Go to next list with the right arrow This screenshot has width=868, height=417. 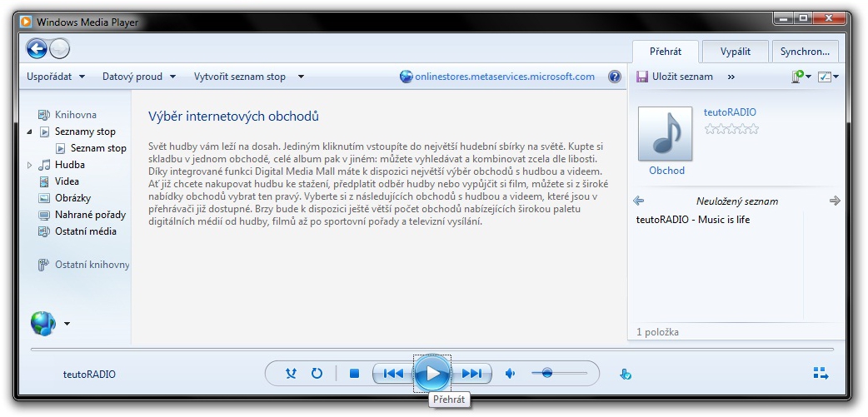point(835,201)
